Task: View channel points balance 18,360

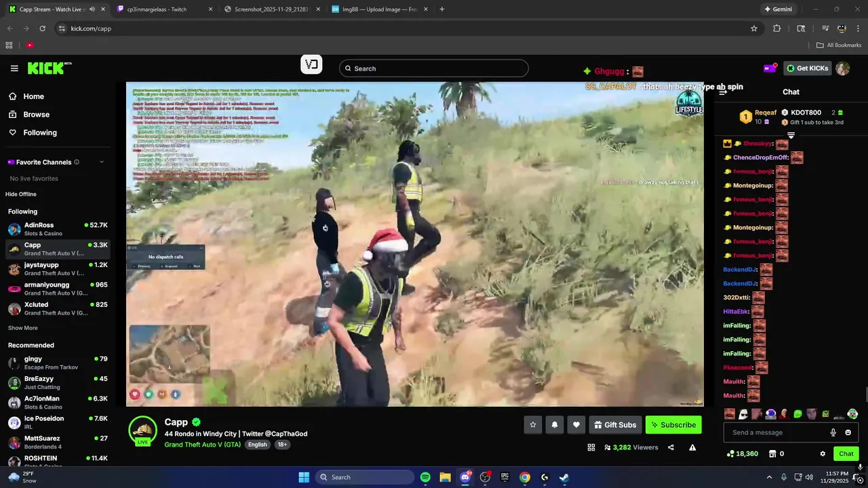Action: tap(742, 453)
